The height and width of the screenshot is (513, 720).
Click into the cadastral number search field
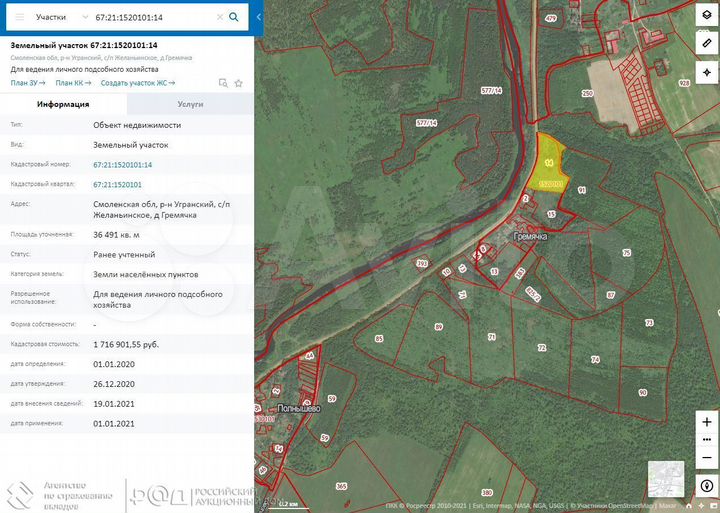[154, 17]
